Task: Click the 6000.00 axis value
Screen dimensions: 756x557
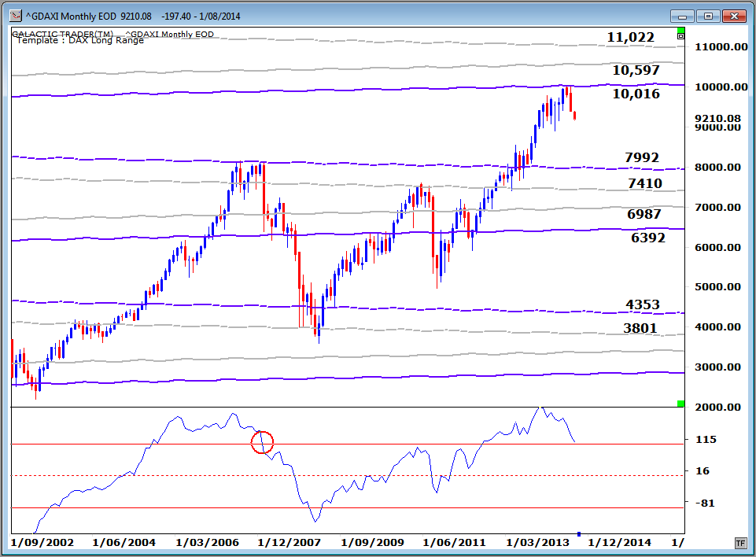Action: [x=717, y=247]
